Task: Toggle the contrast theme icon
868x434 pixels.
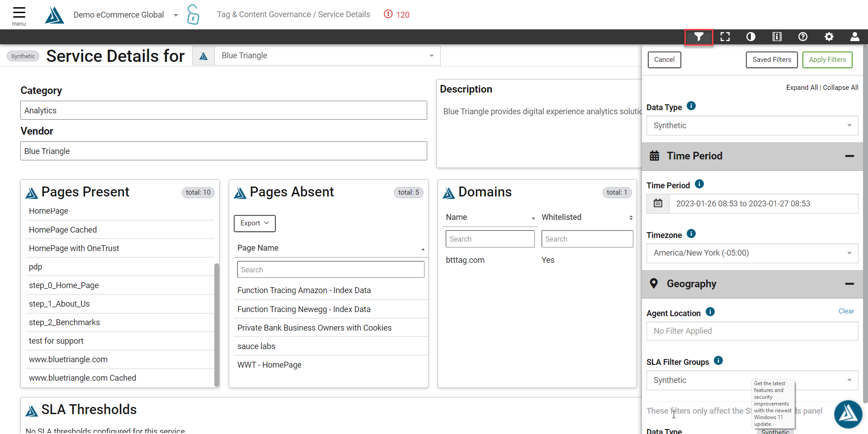Action: tap(751, 37)
